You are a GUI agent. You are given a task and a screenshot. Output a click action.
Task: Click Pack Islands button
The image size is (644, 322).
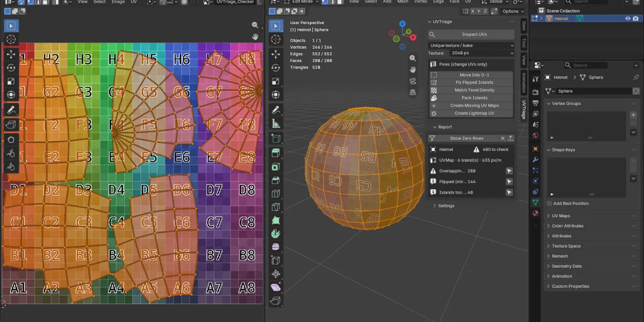pyautogui.click(x=471, y=98)
